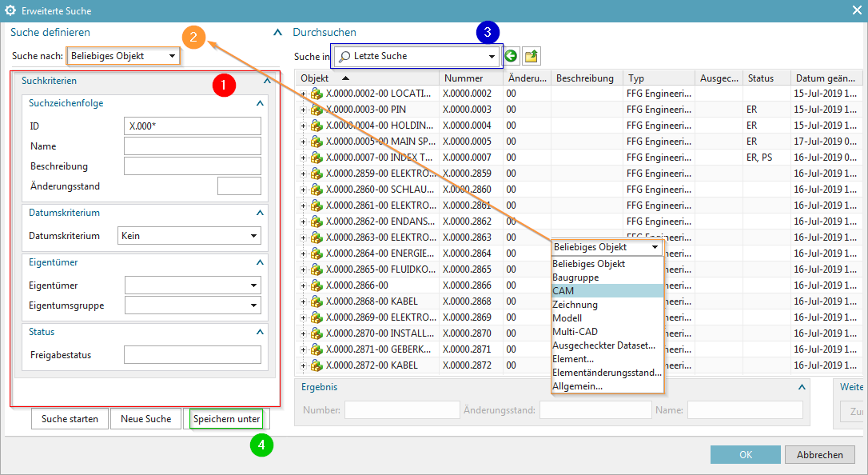This screenshot has width=868, height=475.
Task: Click item icon of X.0000.0007-00 INDEX row
Action: [317, 158]
